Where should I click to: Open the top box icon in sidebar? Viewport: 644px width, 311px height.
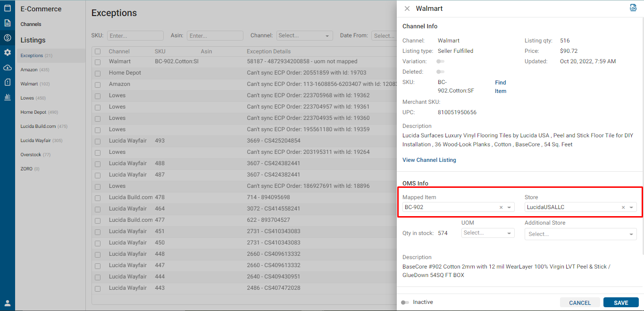[x=8, y=8]
